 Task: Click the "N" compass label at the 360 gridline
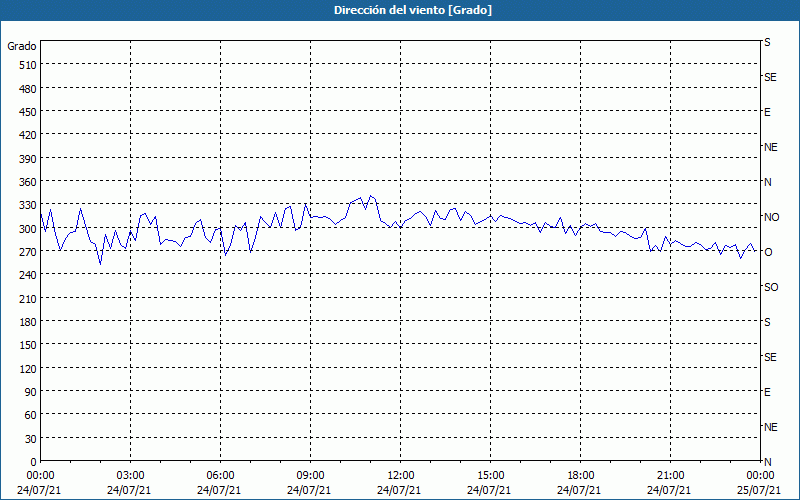pyautogui.click(x=767, y=182)
